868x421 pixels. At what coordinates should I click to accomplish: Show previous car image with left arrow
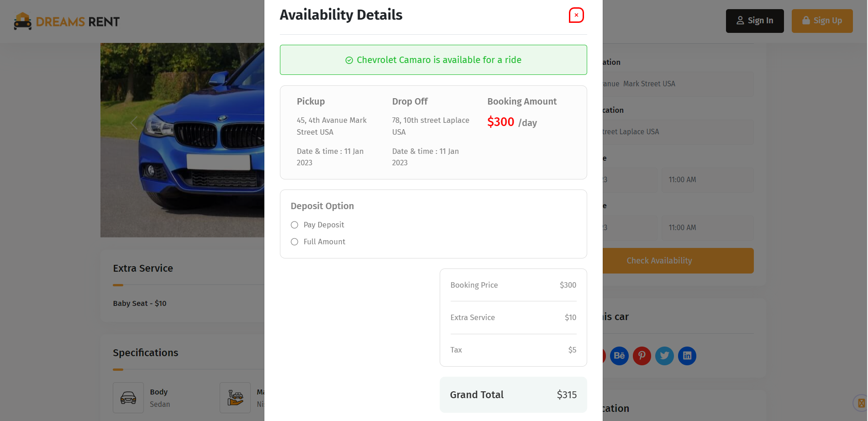coord(134,122)
